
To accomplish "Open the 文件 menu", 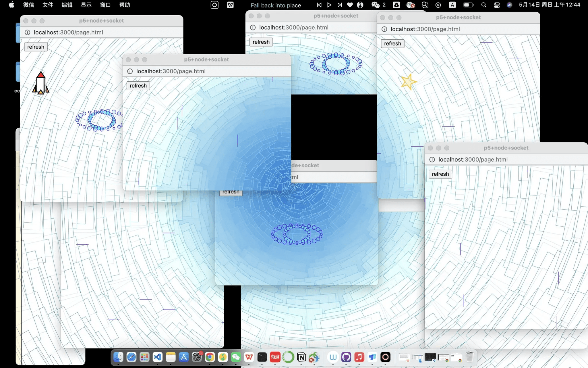I will [48, 5].
